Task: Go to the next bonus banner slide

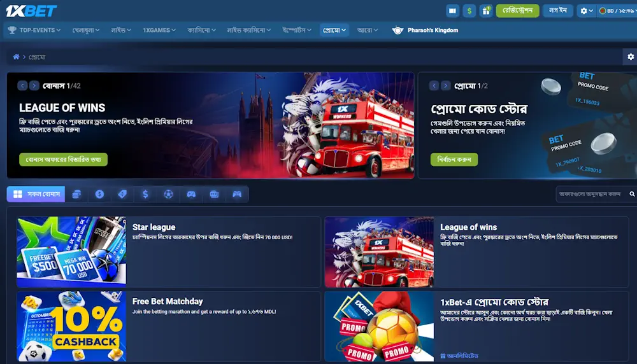Action: (x=34, y=85)
